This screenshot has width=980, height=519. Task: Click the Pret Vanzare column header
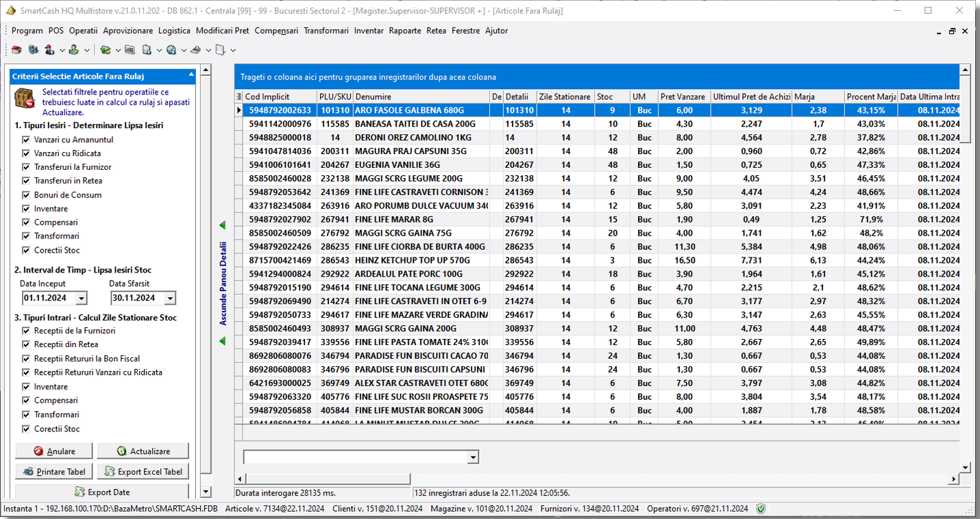(684, 97)
